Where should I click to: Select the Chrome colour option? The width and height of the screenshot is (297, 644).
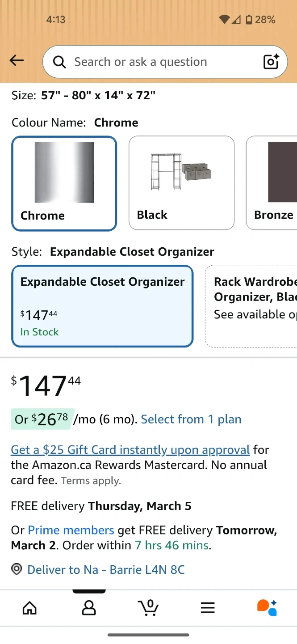[64, 183]
